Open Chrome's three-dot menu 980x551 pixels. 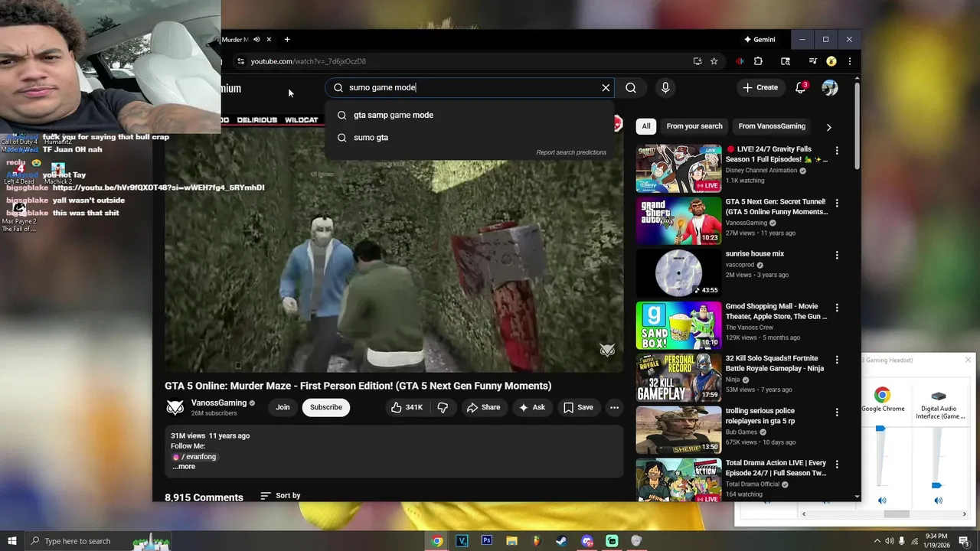(x=849, y=61)
